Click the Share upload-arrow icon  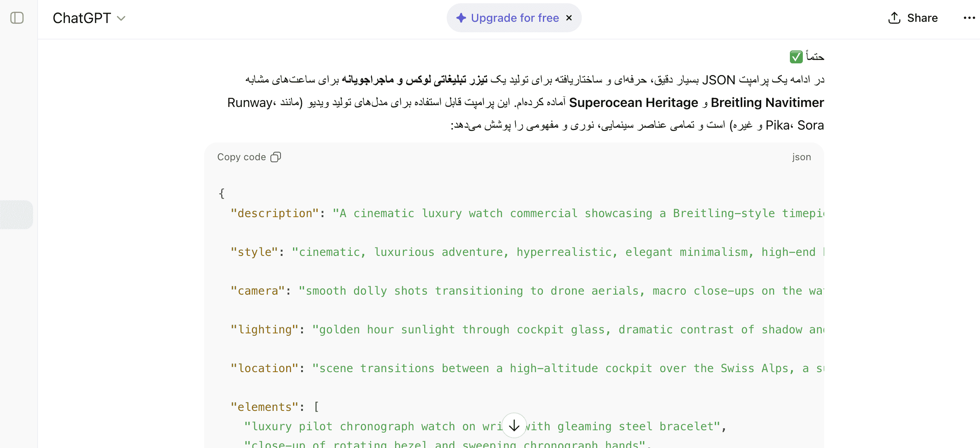click(x=894, y=18)
